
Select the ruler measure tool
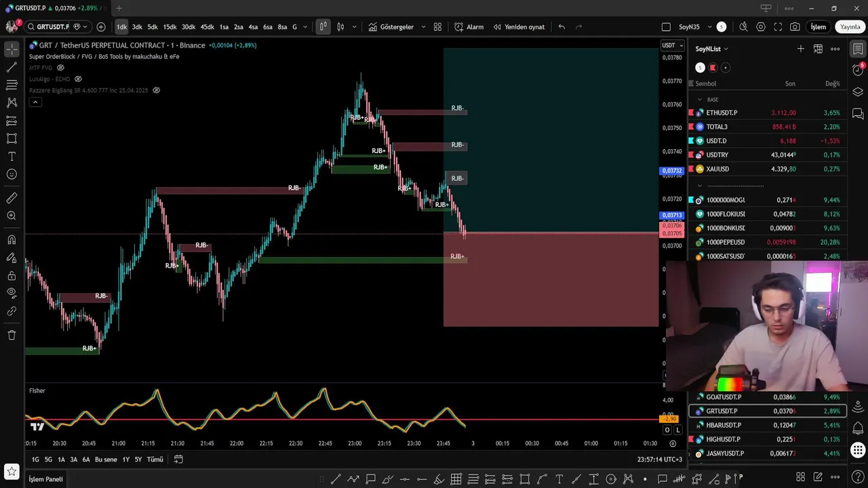12,198
